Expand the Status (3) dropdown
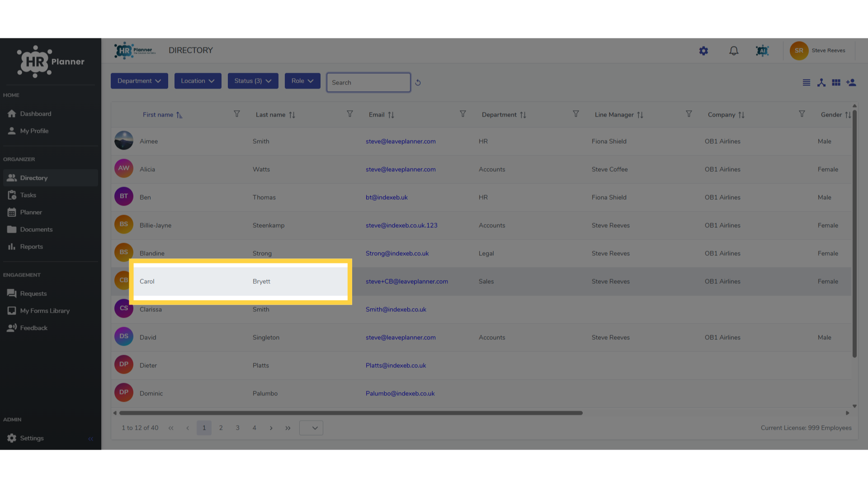 (253, 81)
